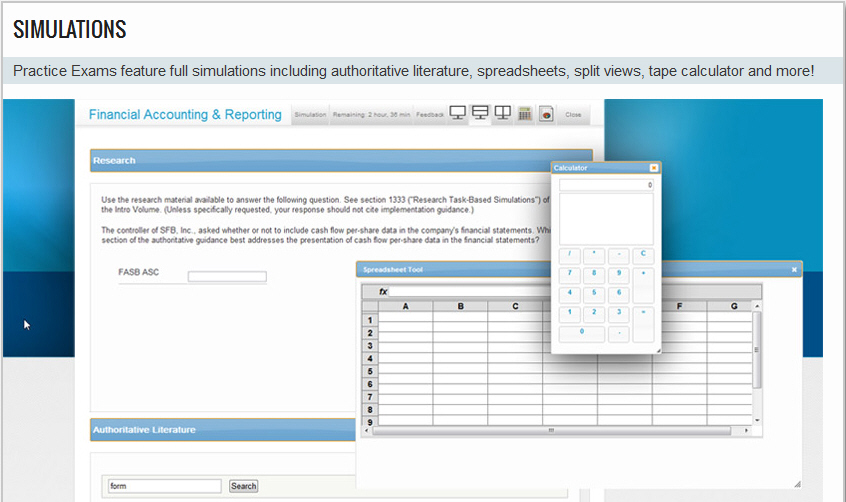The width and height of the screenshot is (846, 502).
Task: Focus the literature search text box
Action: pyautogui.click(x=164, y=486)
